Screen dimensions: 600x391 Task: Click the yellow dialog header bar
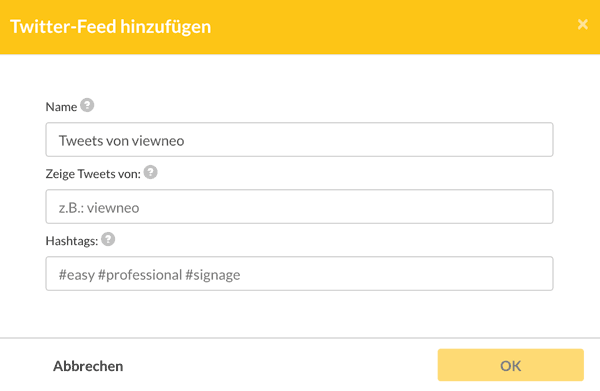300,27
